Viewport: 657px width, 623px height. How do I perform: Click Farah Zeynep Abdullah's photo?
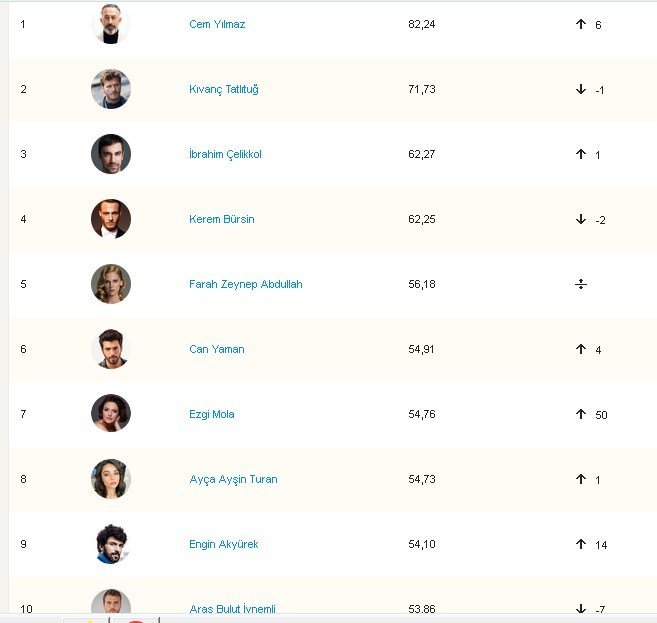110,284
